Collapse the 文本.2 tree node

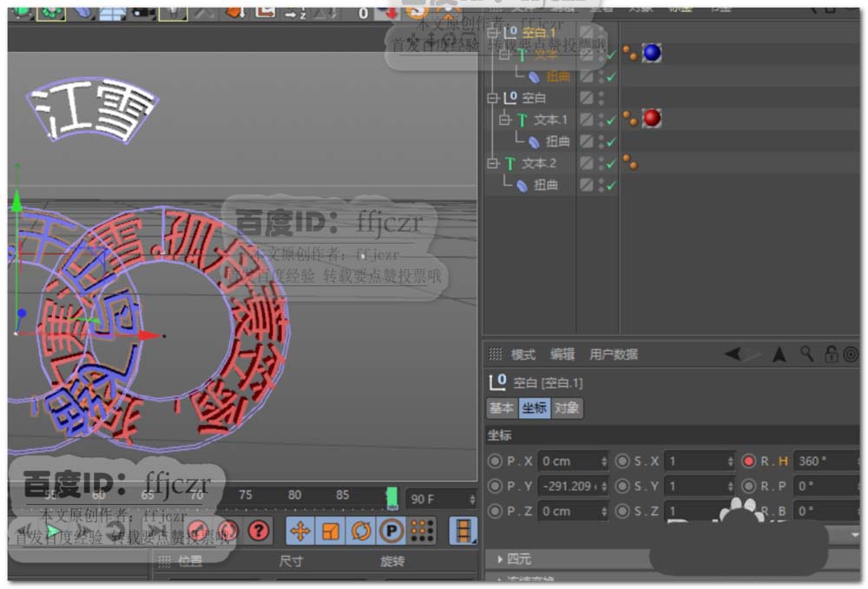pyautogui.click(x=493, y=163)
